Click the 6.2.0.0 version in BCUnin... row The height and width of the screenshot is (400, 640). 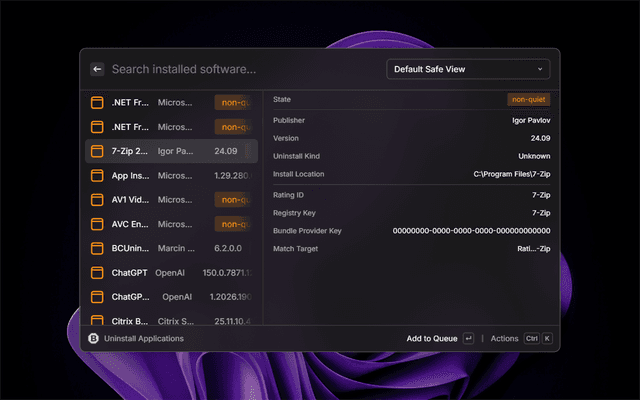(228, 248)
